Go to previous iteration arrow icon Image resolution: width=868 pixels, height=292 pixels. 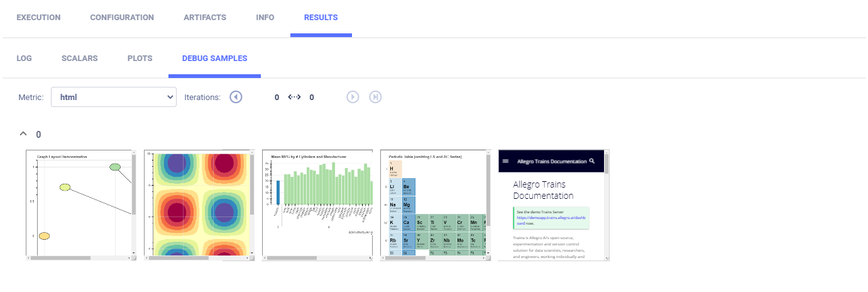tap(236, 97)
